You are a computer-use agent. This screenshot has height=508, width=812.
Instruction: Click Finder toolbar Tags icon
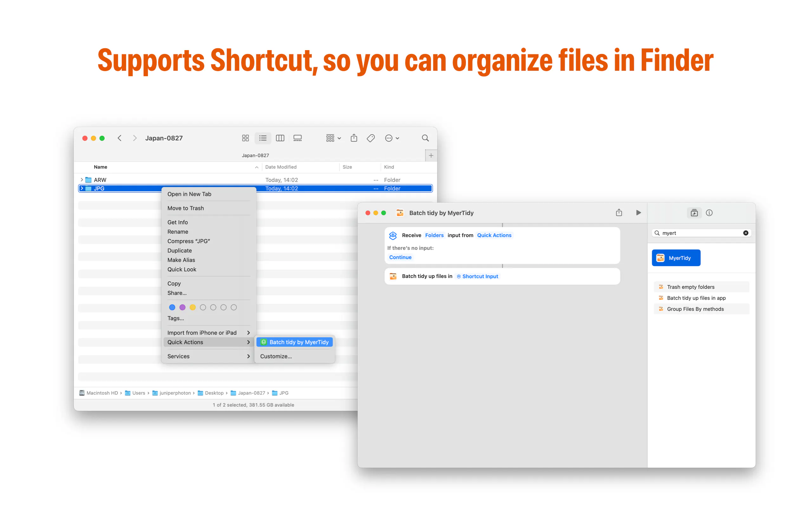tap(371, 138)
